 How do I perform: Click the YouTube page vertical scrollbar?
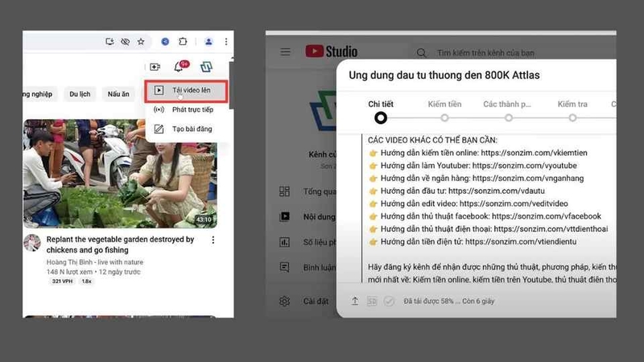pyautogui.click(x=231, y=85)
